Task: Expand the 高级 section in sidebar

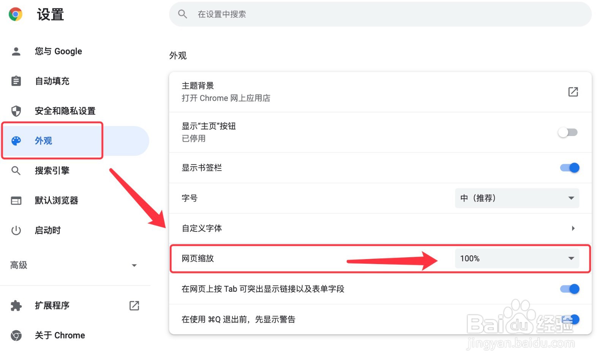Action: point(74,265)
